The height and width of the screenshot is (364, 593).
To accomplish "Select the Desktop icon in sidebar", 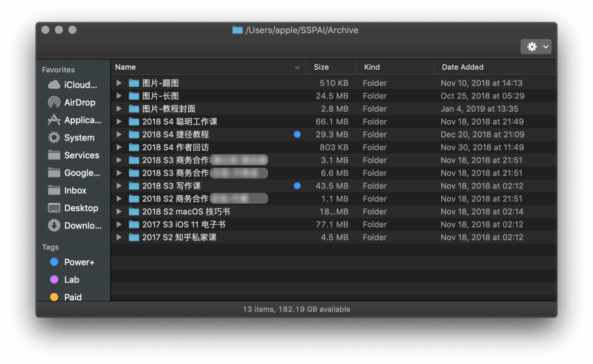I will click(54, 208).
